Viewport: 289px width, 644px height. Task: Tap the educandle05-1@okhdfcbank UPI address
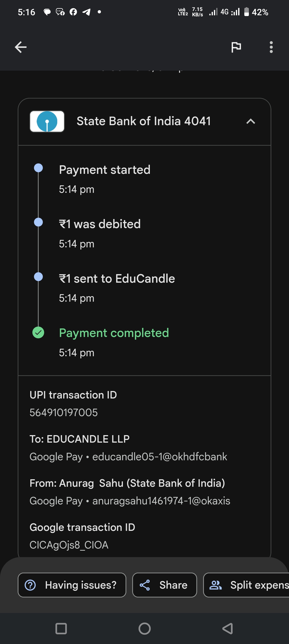160,457
